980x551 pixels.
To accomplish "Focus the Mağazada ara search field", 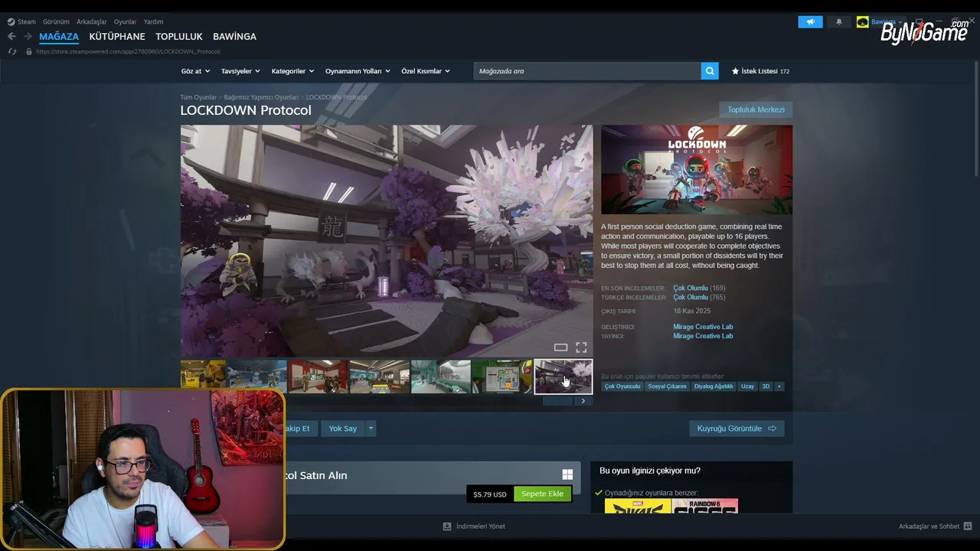I will [x=587, y=71].
